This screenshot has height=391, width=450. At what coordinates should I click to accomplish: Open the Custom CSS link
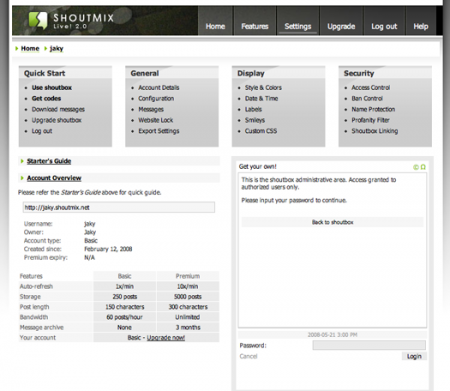261,131
